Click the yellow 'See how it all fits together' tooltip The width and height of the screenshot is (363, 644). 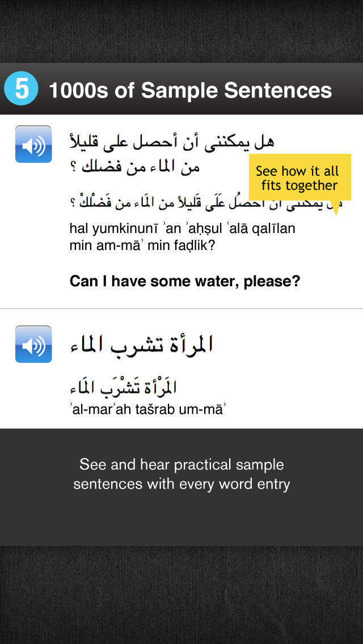pos(299,177)
